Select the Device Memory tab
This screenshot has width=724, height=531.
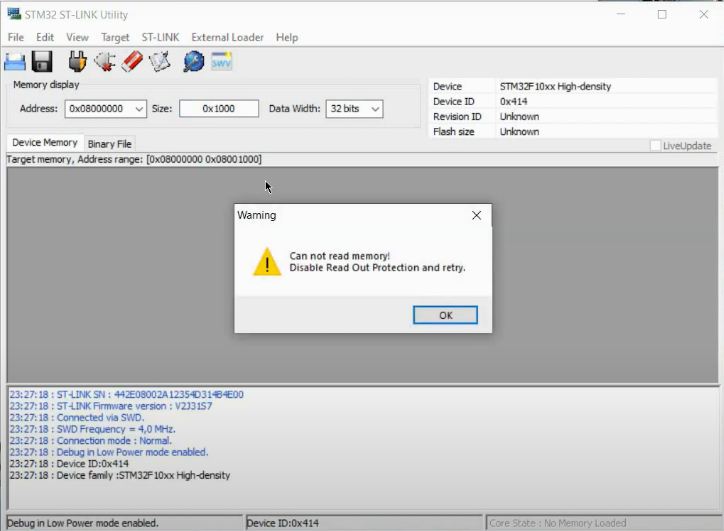click(45, 143)
